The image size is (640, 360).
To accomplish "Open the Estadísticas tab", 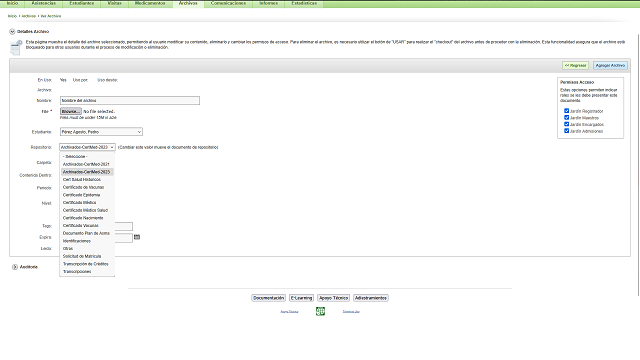I will [304, 3].
